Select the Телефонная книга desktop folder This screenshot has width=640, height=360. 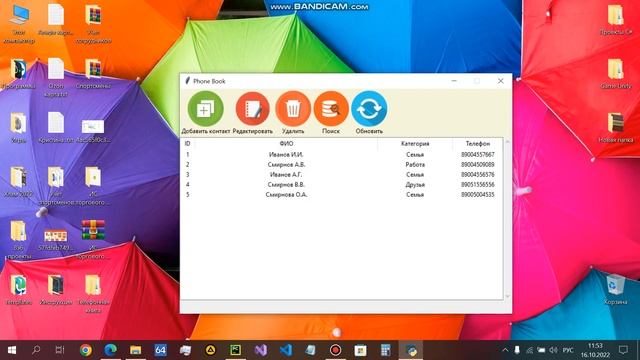[93, 294]
